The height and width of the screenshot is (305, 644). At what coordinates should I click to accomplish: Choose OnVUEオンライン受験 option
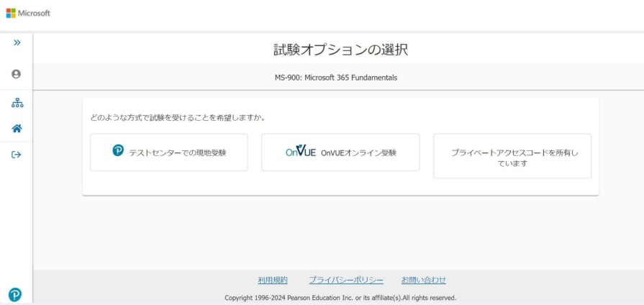tap(340, 152)
